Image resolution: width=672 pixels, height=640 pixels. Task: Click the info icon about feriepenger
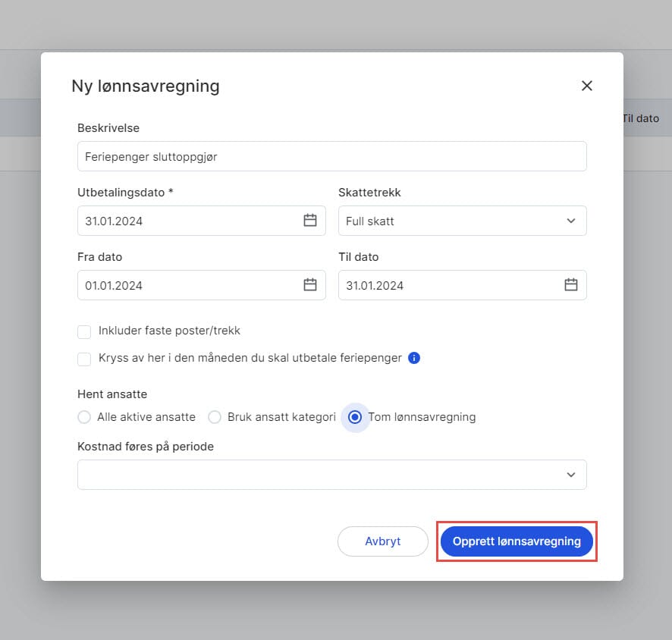[x=414, y=358]
